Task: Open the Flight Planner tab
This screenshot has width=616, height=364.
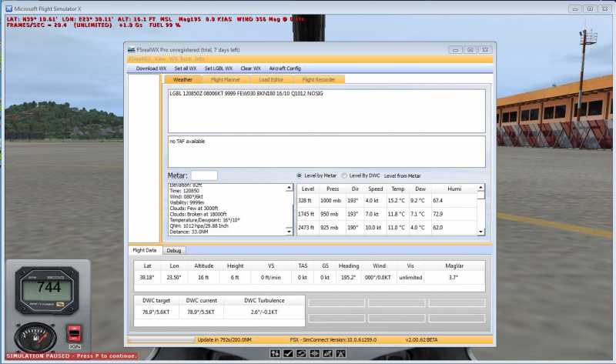Action: coord(225,79)
